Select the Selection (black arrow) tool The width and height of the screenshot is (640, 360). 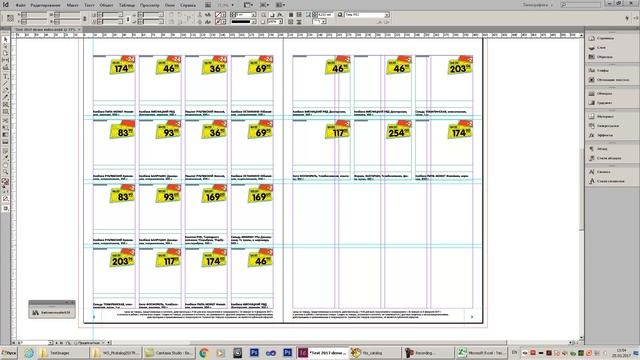click(x=5, y=40)
